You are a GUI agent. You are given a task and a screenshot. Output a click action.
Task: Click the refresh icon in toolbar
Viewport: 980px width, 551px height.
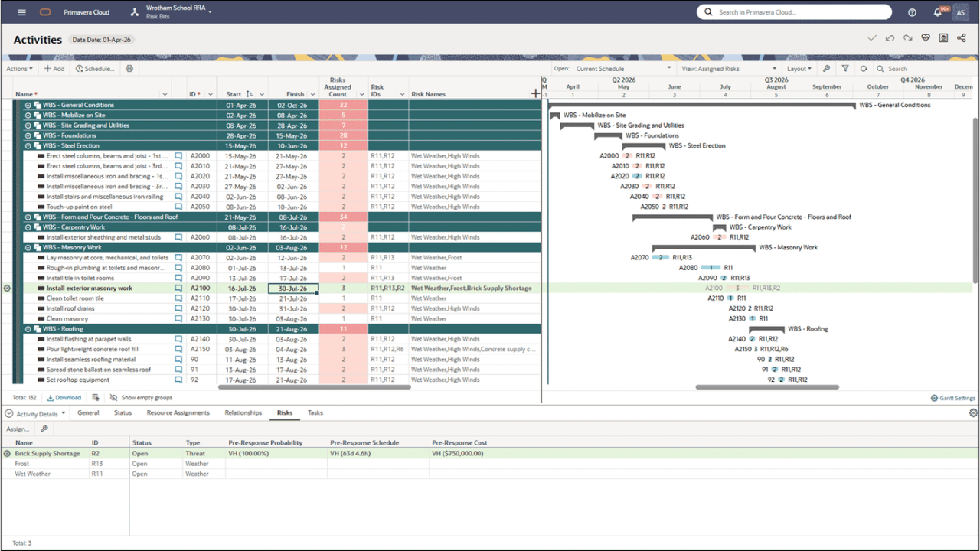click(864, 69)
